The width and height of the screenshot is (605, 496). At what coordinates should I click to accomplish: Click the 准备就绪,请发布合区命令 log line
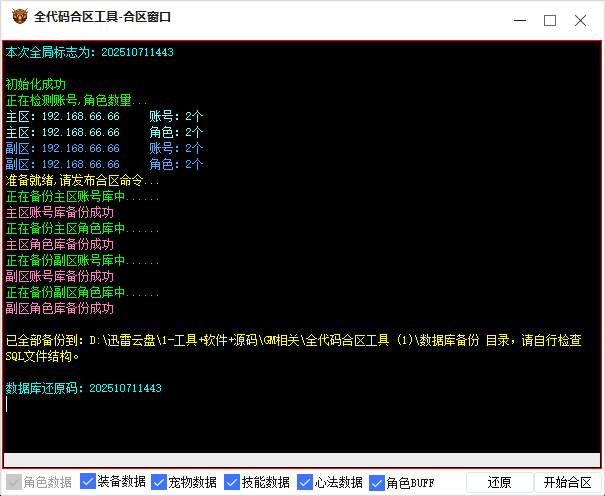(82, 181)
